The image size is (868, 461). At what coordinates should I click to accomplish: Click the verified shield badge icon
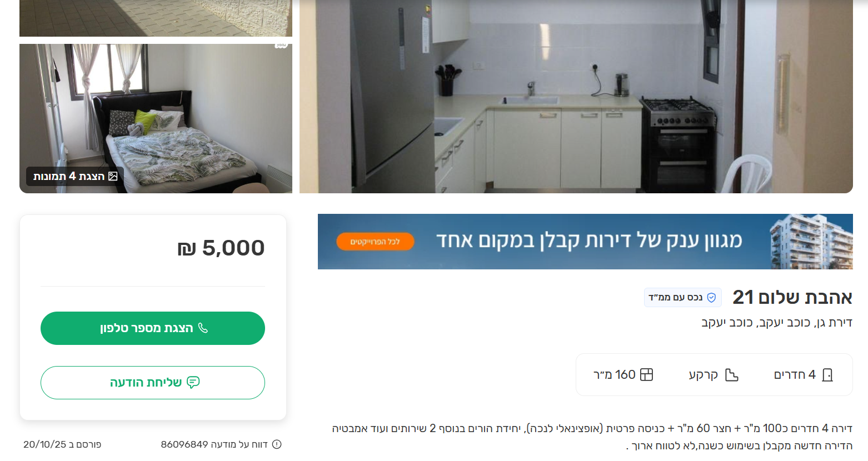pyautogui.click(x=711, y=298)
